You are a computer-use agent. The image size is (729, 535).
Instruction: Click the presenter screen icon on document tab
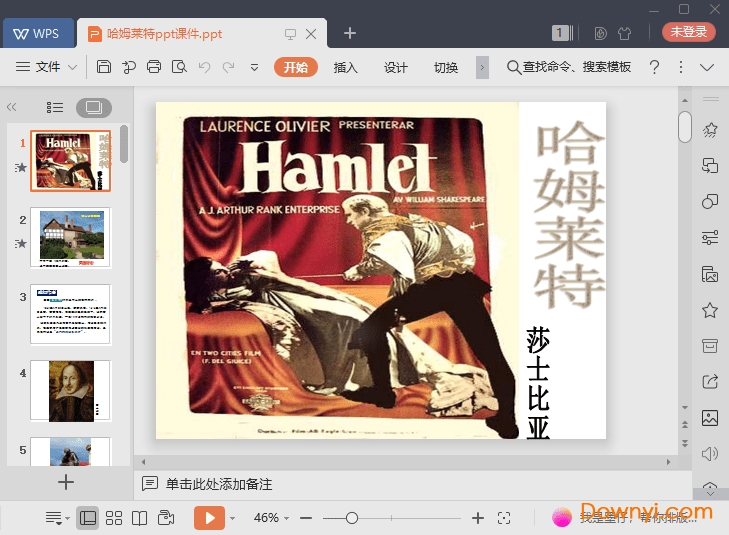[290, 34]
